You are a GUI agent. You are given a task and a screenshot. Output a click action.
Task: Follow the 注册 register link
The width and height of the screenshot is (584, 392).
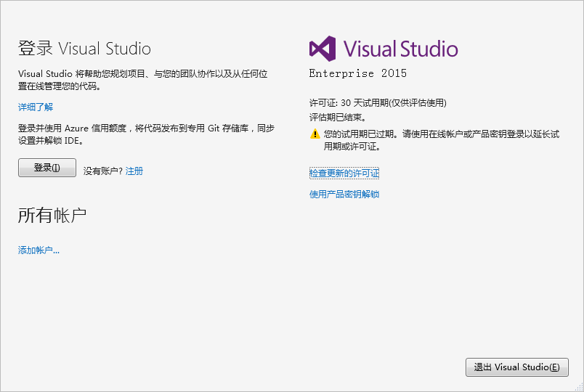[134, 171]
